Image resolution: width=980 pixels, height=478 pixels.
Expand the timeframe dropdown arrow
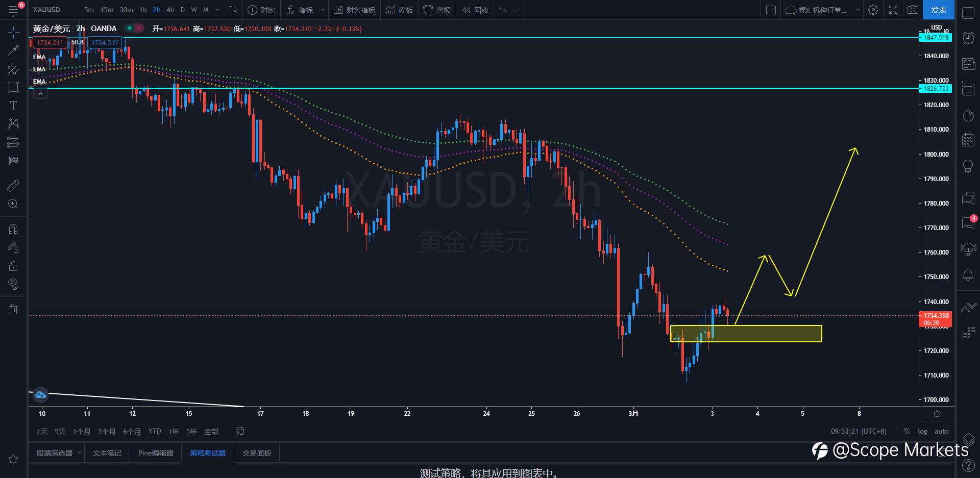click(217, 10)
